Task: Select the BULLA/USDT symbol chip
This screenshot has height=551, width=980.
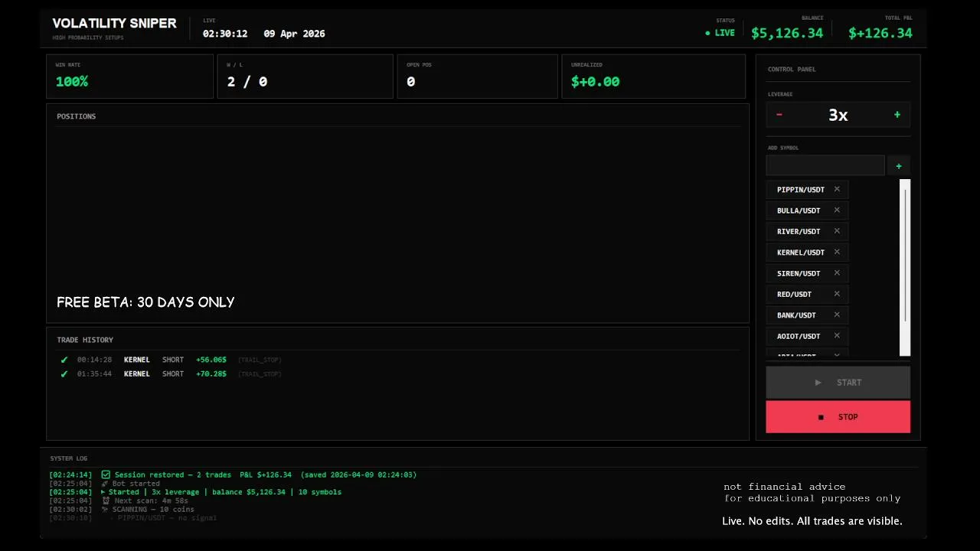Action: [807, 210]
